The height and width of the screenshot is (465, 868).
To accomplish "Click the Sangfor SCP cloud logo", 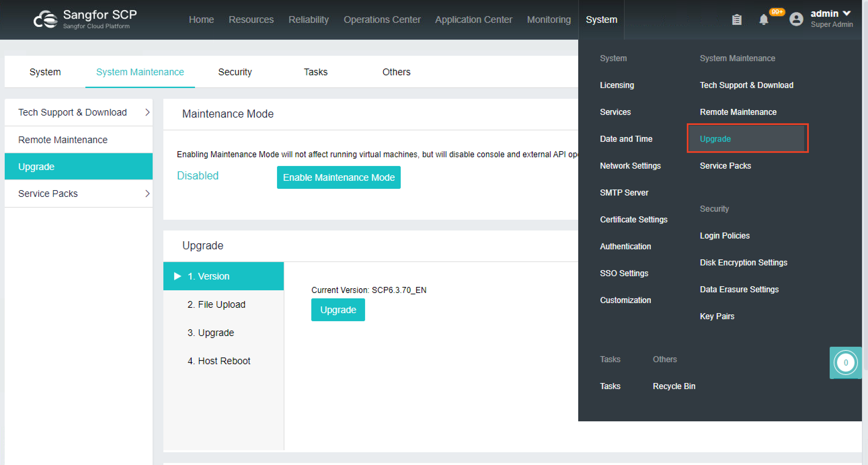I will 45,19.
